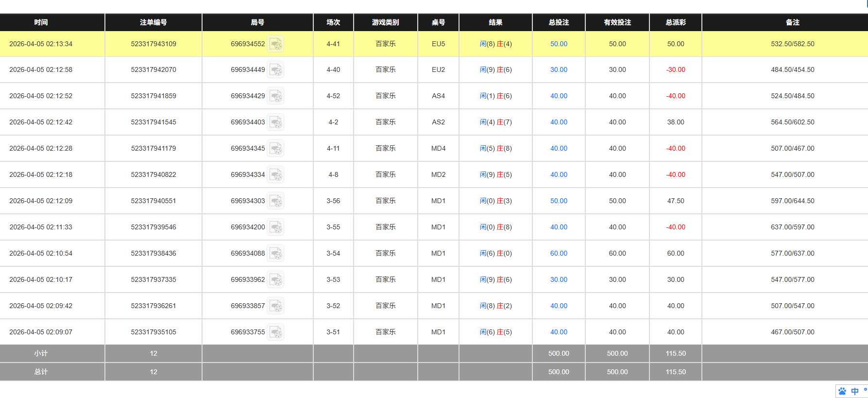Open video replay icon for round 696934088
Viewport: 868px width, 398px height.
pyautogui.click(x=276, y=253)
